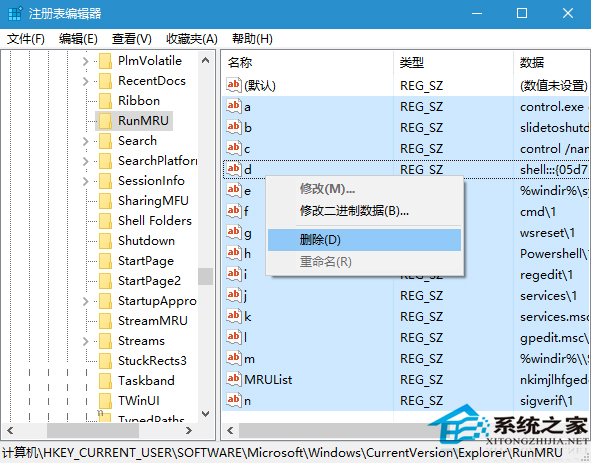Select the string icon of value n
Image resolution: width=591 pixels, height=463 pixels.
tap(234, 400)
